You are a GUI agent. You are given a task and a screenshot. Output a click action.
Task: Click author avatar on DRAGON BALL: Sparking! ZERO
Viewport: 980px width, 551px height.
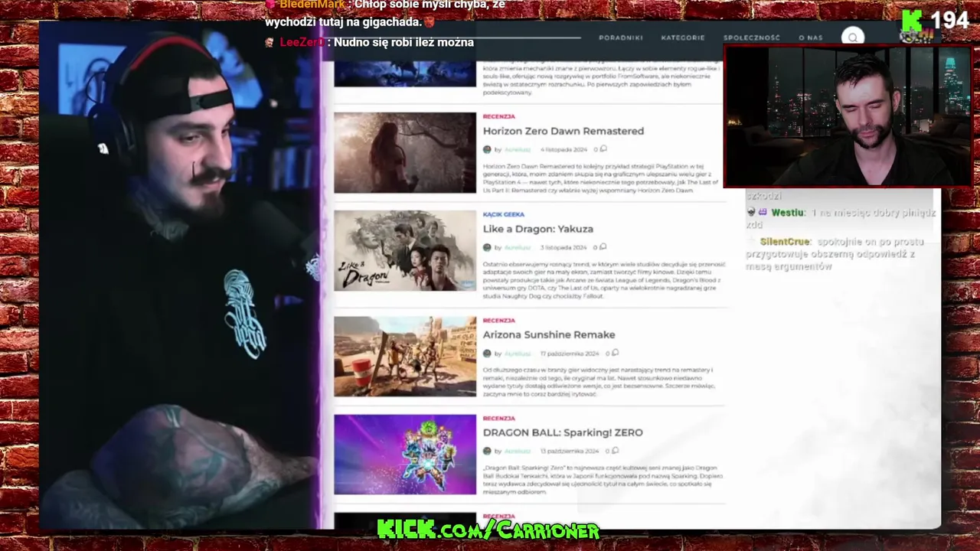(x=487, y=452)
